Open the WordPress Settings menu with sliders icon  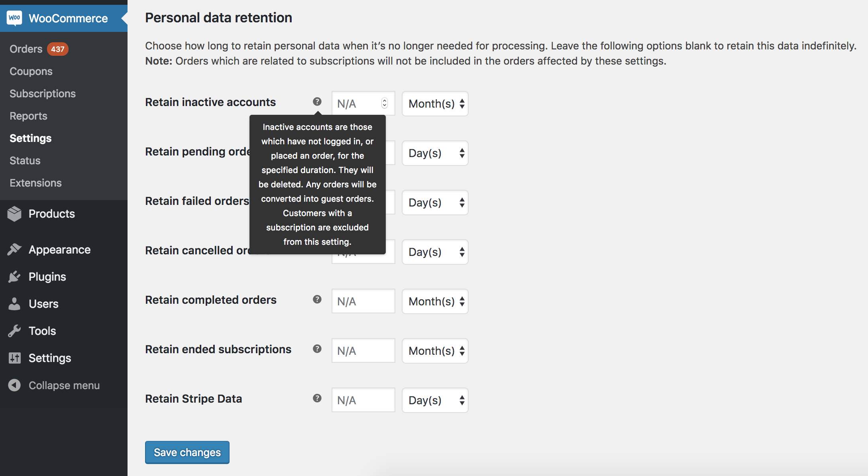point(64,358)
